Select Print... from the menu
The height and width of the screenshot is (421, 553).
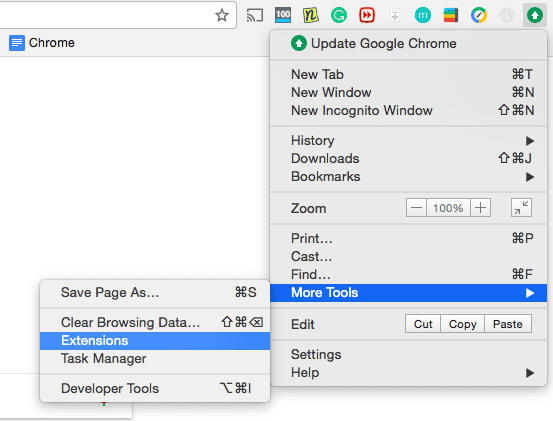click(x=408, y=238)
